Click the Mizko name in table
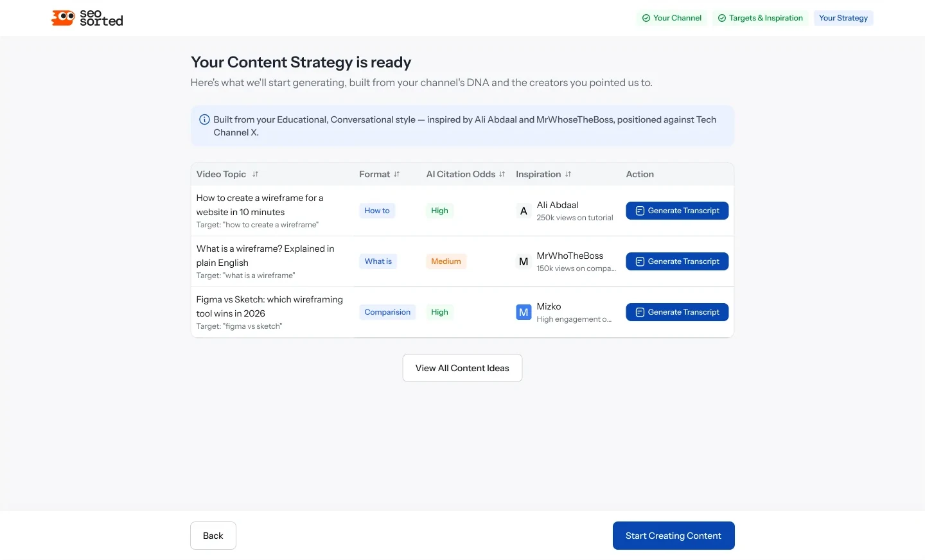Viewport: 925px width, 560px height. (x=549, y=306)
